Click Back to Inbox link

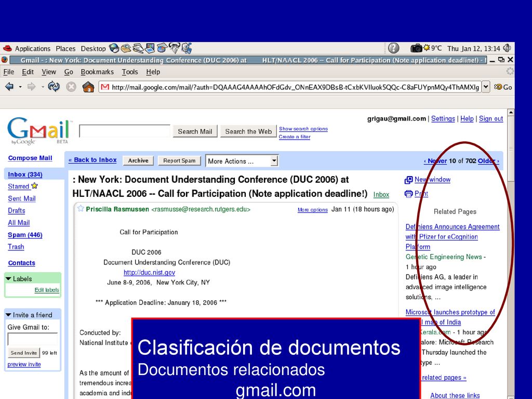(92, 160)
